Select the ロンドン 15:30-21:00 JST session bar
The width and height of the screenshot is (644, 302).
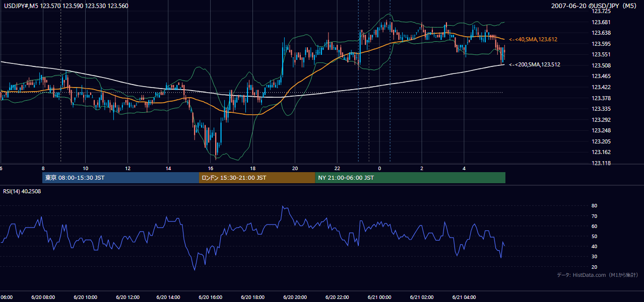pos(257,178)
